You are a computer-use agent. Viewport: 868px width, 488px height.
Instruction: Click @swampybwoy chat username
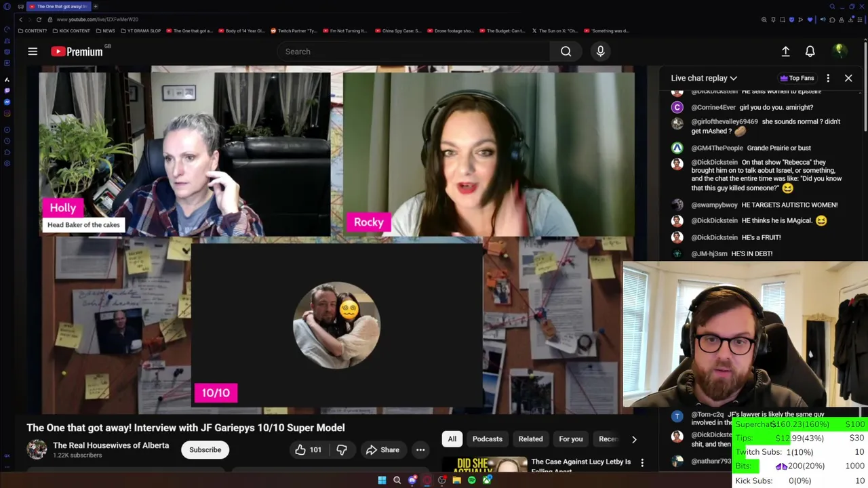click(714, 205)
